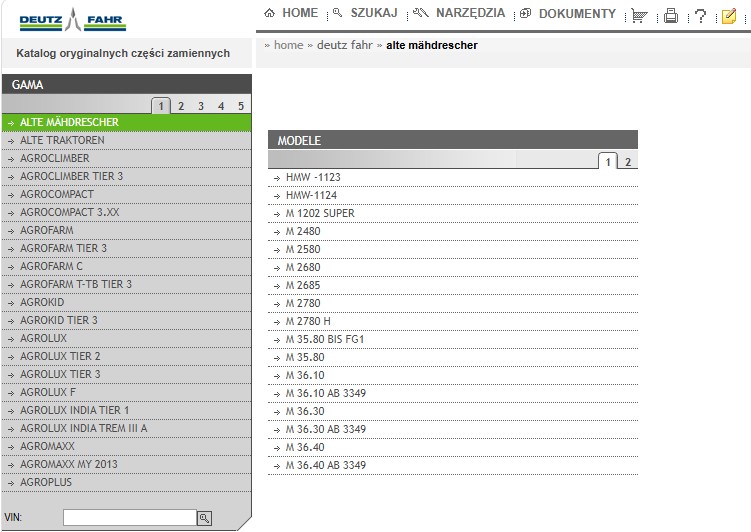This screenshot has height=532, width=751.
Task: Open model M 2480
Action: click(453, 232)
